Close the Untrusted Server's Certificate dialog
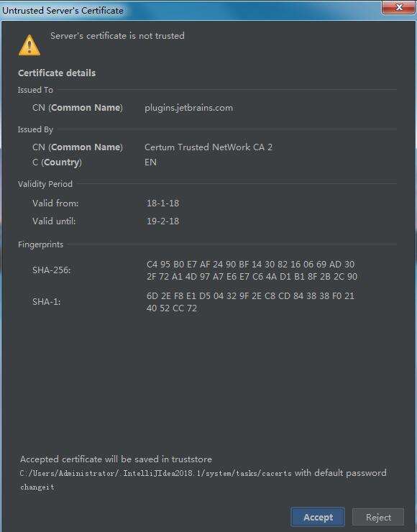The image size is (417, 532). point(399,7)
